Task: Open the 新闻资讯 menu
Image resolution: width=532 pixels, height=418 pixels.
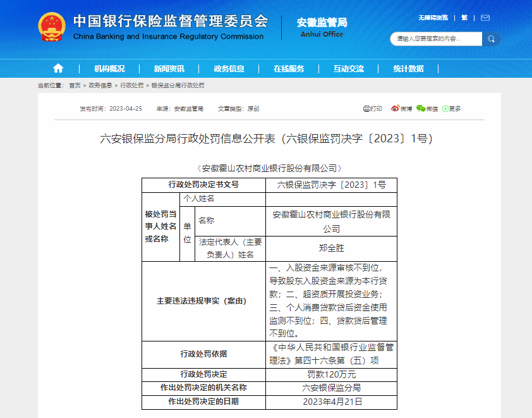Action: 170,68
